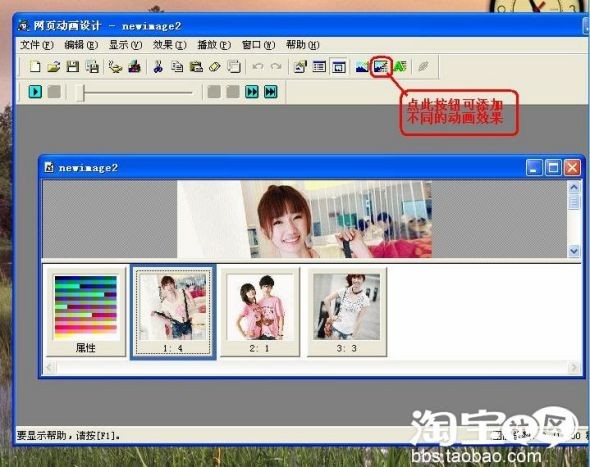Open the 播放(P) menu
This screenshot has width=590, height=467.
[x=214, y=45]
